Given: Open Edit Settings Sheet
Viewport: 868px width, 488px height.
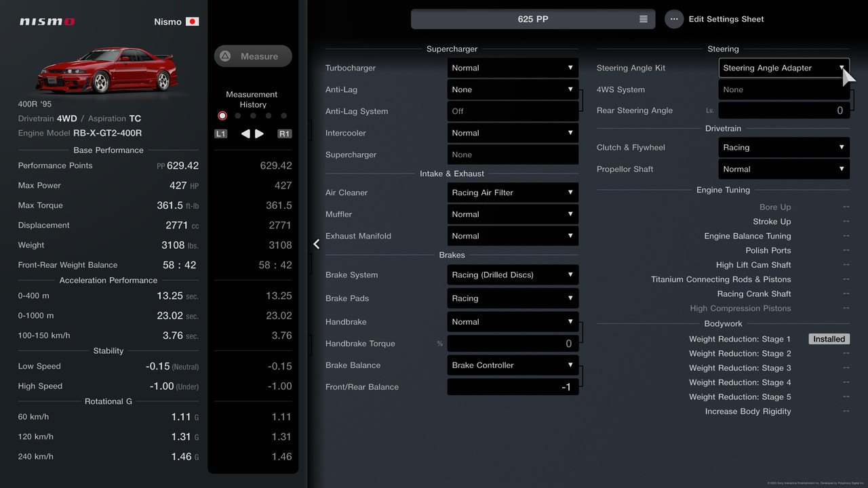Looking at the screenshot, I should pos(726,19).
